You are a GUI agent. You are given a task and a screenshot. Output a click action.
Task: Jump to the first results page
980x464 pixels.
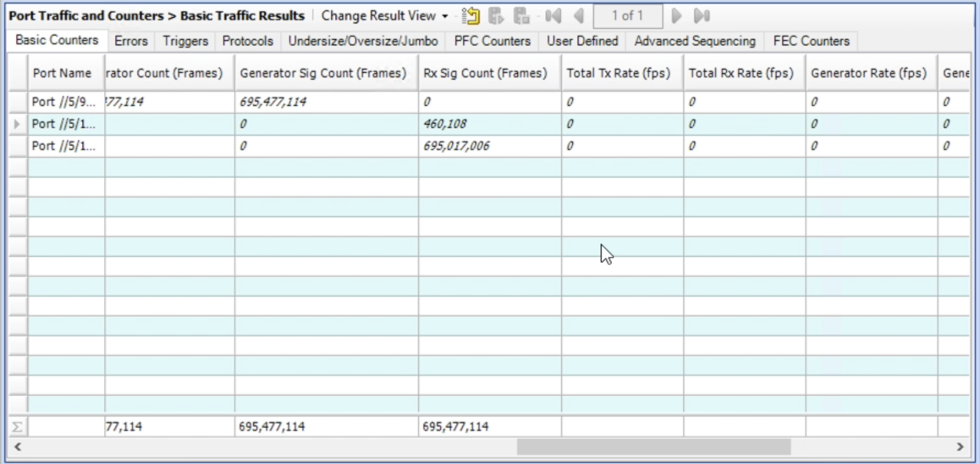(553, 16)
